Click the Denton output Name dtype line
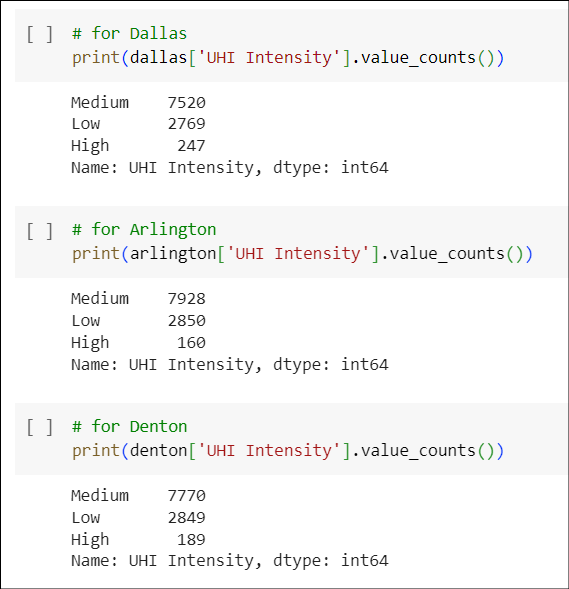The image size is (569, 589). click(229, 561)
